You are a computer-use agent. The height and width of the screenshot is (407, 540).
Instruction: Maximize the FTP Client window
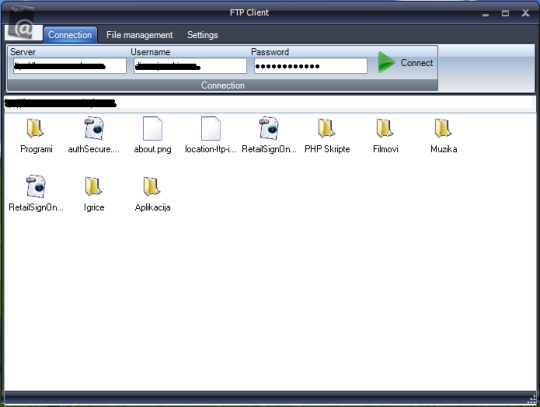pyautogui.click(x=505, y=13)
